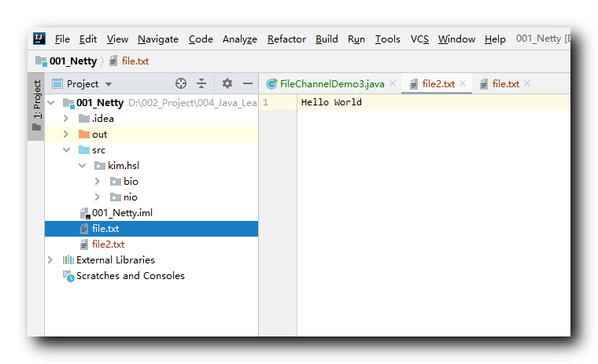This screenshot has width=598, height=364.
Task: Click the out folder icon
Action: click(x=84, y=134)
